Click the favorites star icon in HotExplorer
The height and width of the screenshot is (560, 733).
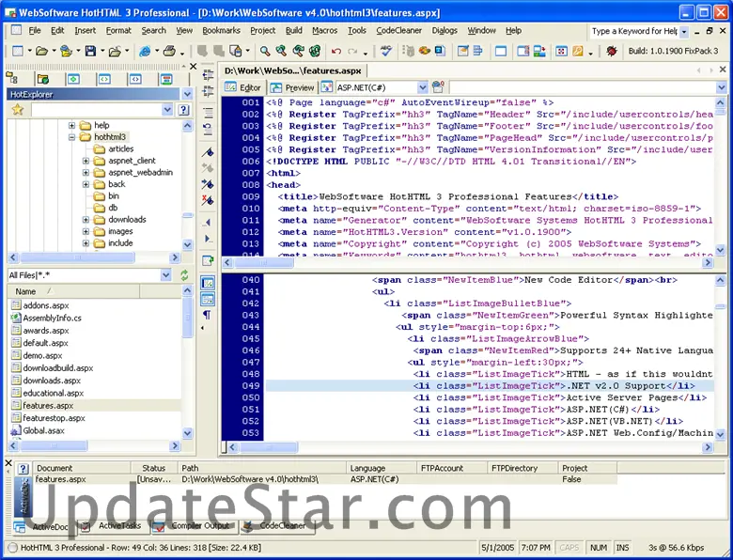[x=17, y=110]
